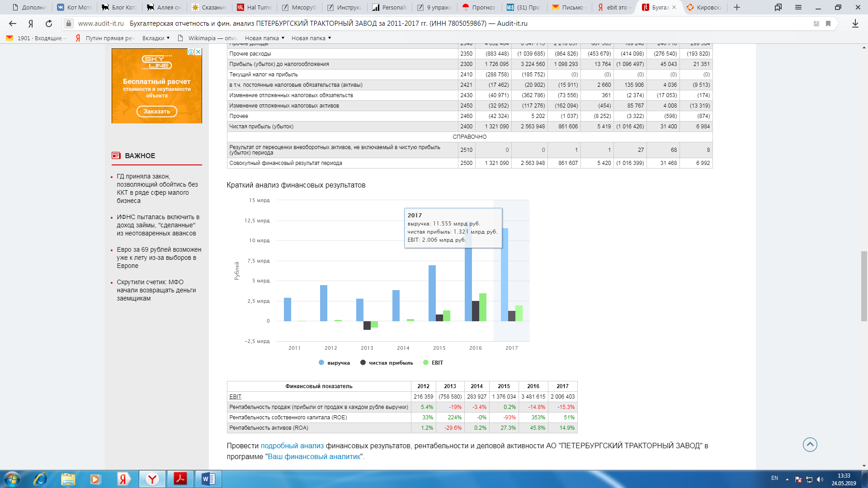Screen dimensions: 868x488
Task: Jump to top with round up-arrow button
Action: click(x=810, y=445)
